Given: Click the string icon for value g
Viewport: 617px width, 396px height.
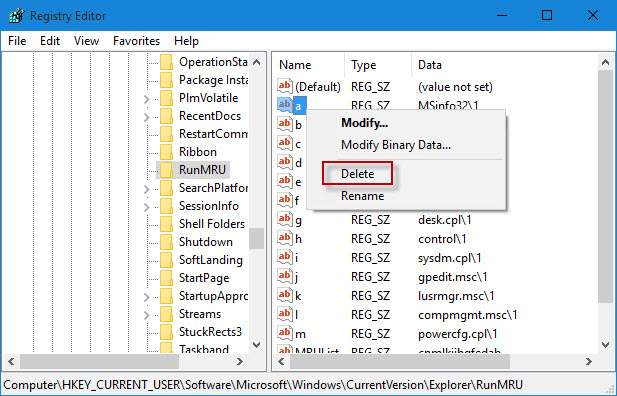Looking at the screenshot, I should tap(284, 219).
